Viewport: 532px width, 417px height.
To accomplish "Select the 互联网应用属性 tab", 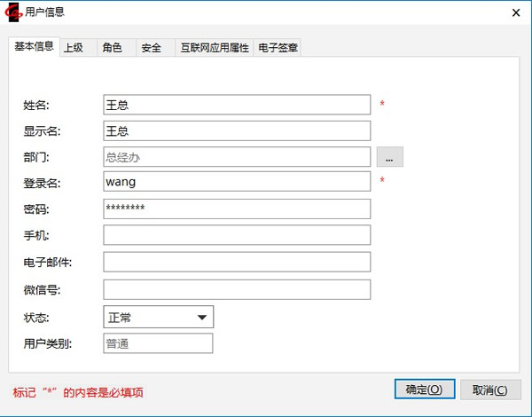I will click(214, 48).
